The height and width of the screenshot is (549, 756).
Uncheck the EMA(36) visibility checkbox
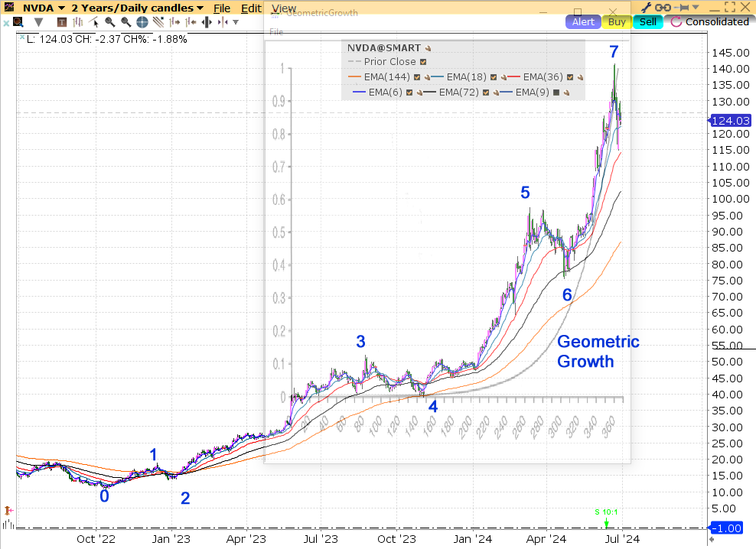coord(570,77)
